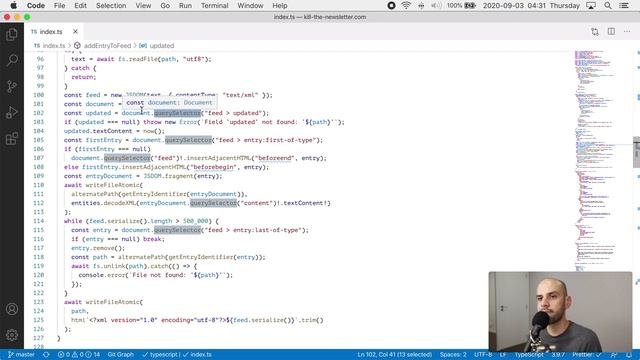Image resolution: width=640 pixels, height=360 pixels.
Task: Click the battery status indicator
Action: coord(461,5)
